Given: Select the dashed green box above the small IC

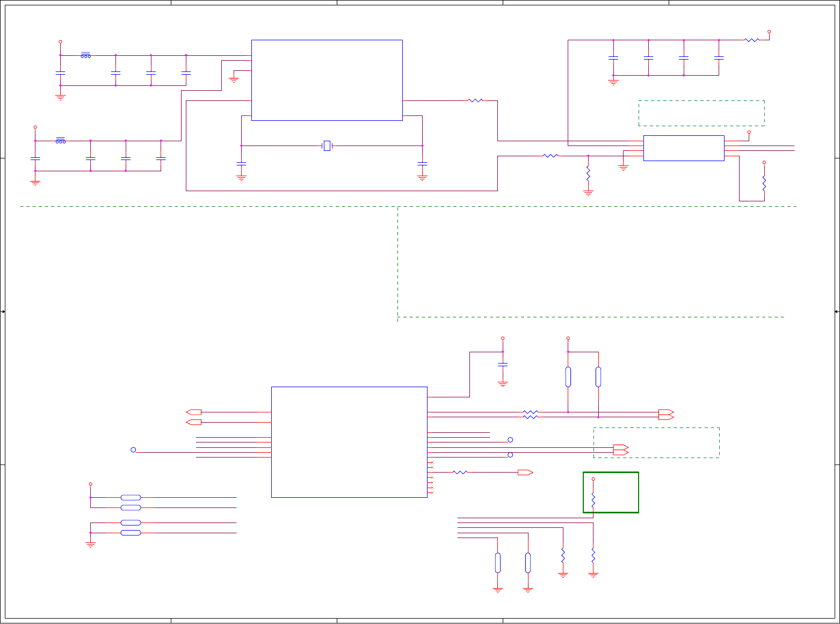Looking at the screenshot, I should point(701,113).
